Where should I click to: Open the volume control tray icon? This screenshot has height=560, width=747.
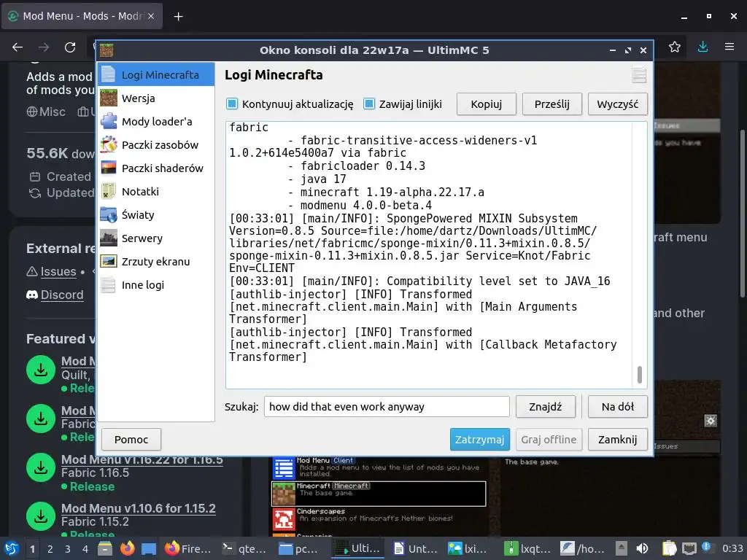[642, 548]
